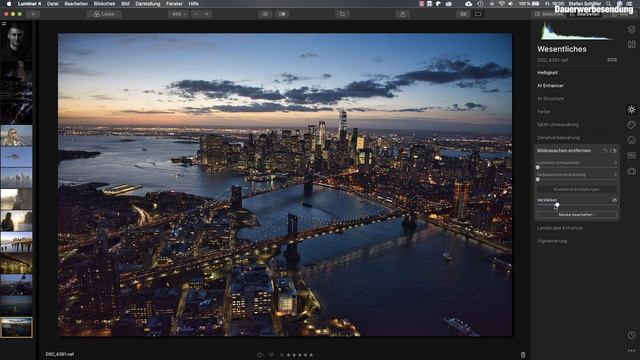Open zoom percentage dropdown
This screenshot has height=360, width=640.
178,14
